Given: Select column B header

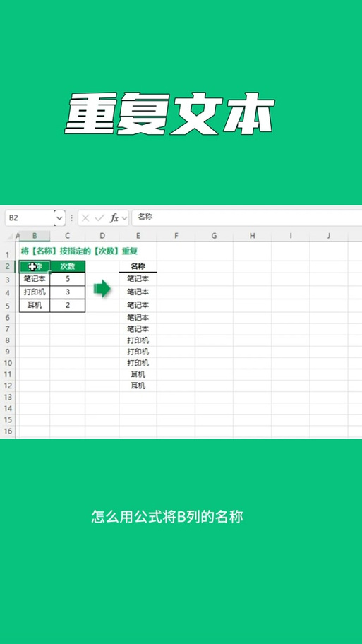Looking at the screenshot, I should (35, 236).
